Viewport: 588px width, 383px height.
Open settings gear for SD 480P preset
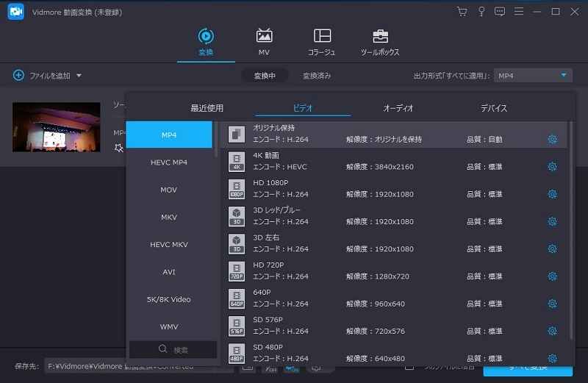click(552, 358)
